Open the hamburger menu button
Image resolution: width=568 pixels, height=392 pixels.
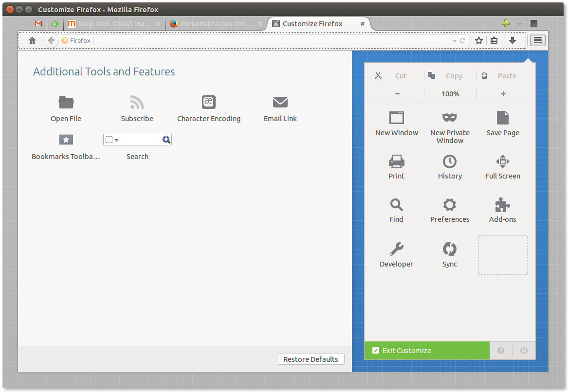pos(538,40)
